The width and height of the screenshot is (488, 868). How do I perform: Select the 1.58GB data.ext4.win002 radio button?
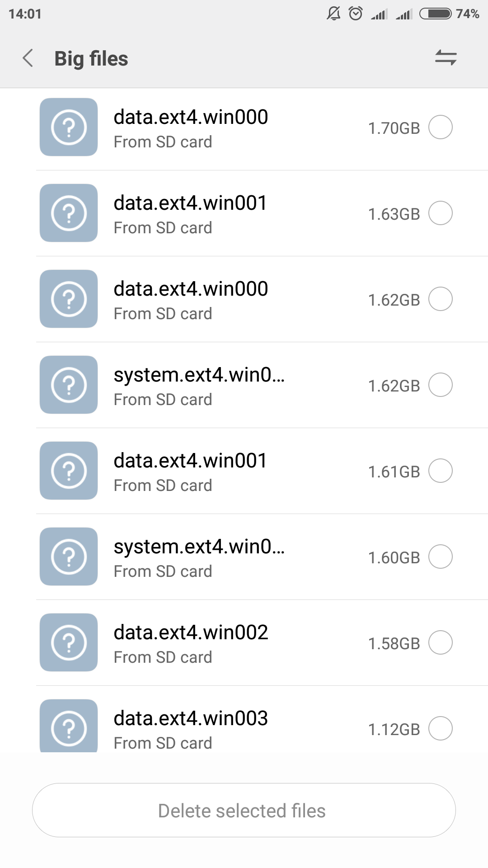[441, 642]
